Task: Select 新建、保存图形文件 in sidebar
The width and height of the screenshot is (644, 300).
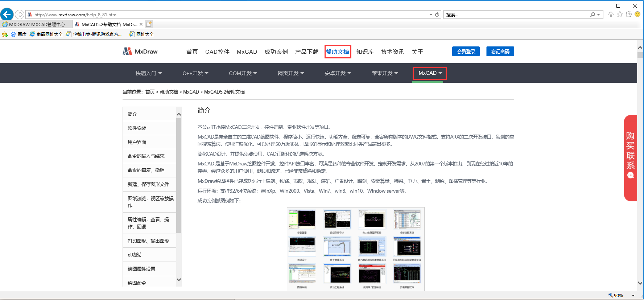Action: (x=149, y=184)
